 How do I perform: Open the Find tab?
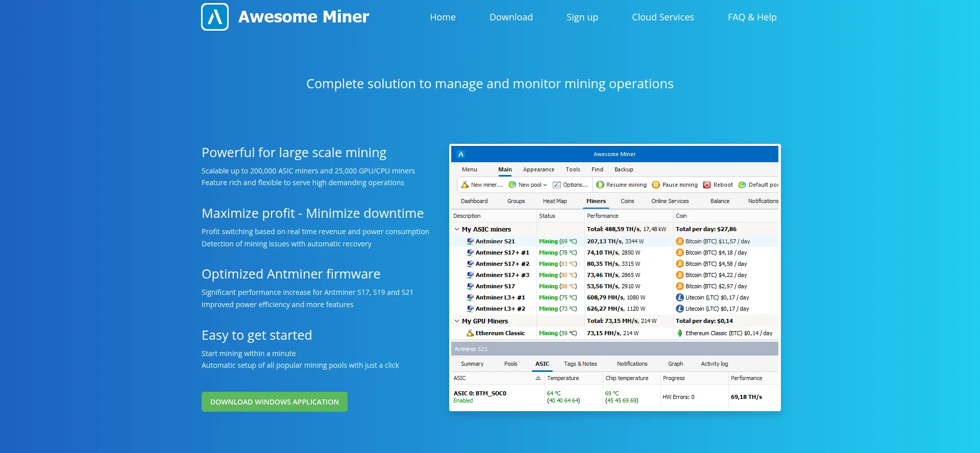(597, 169)
